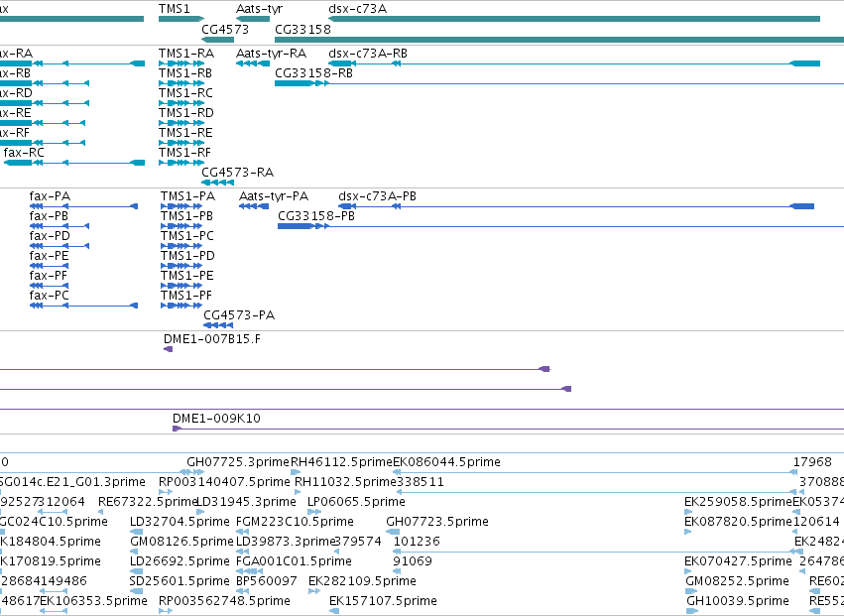Open transcript TMS1-RA
Screen dimensions: 844x616
[x=185, y=54]
